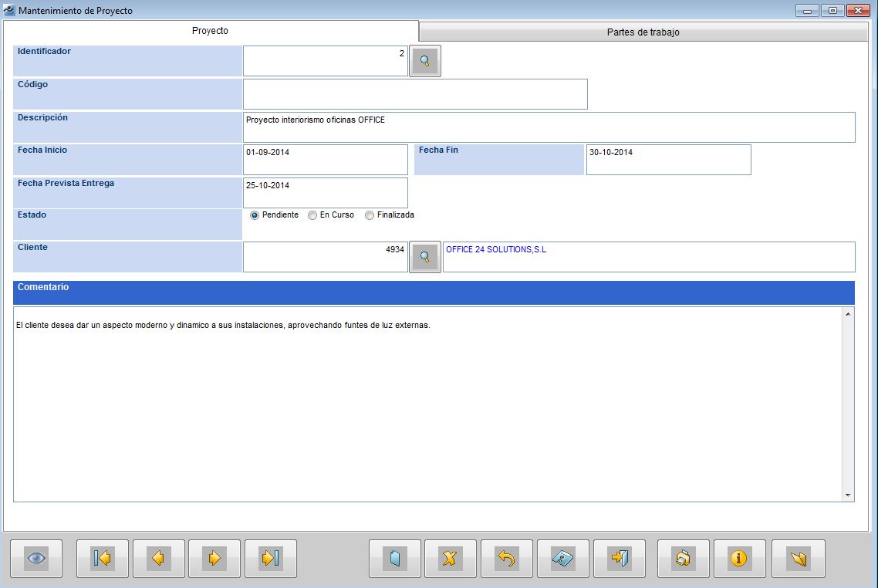Image resolution: width=878 pixels, height=588 pixels.
Task: Click the eye view button in bottom toolbar
Action: 36,558
